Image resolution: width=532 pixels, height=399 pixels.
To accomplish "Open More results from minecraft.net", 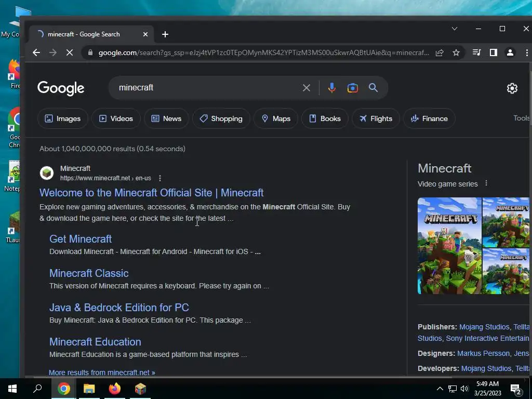I will (102, 373).
